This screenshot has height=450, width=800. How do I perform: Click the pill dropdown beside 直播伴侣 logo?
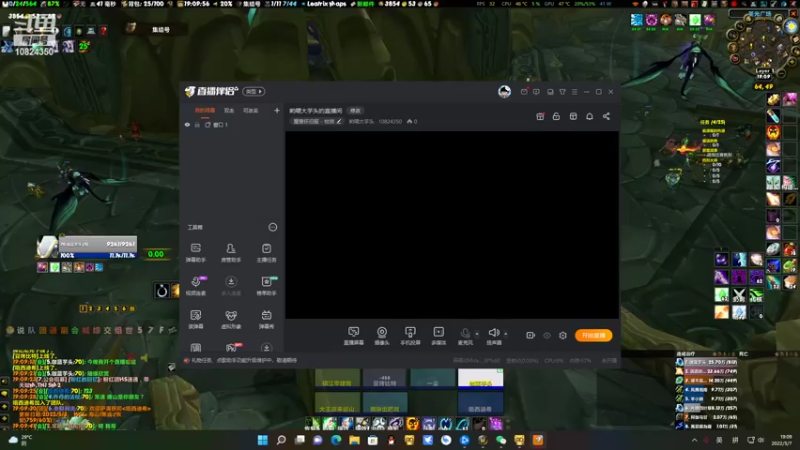tap(254, 91)
